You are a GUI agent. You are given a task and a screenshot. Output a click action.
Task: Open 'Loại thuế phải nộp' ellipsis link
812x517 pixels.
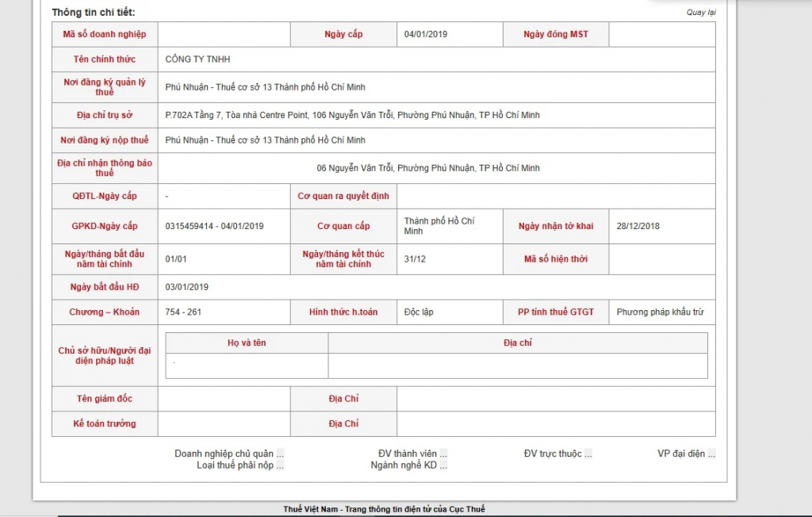(x=280, y=465)
